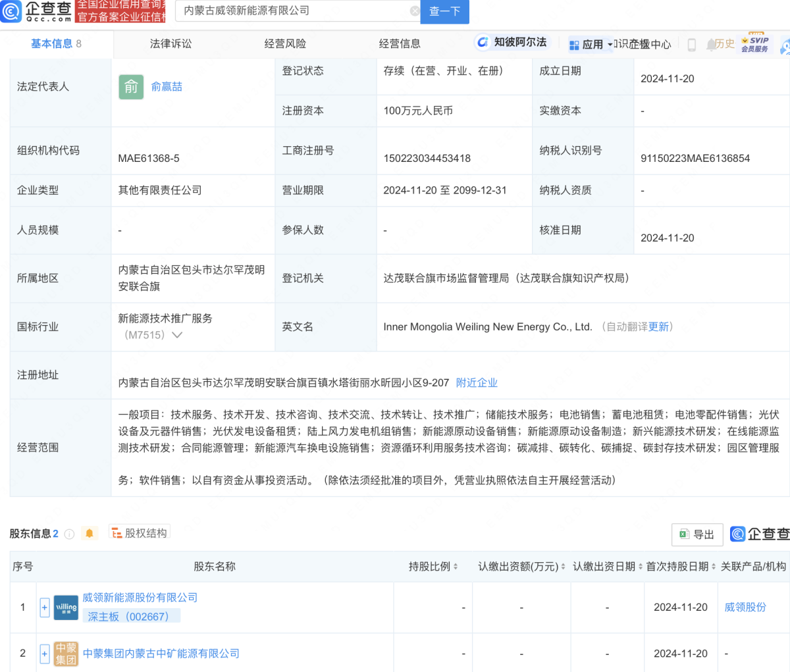Click the 更新 translation link
The height and width of the screenshot is (672, 790).
[x=658, y=327]
